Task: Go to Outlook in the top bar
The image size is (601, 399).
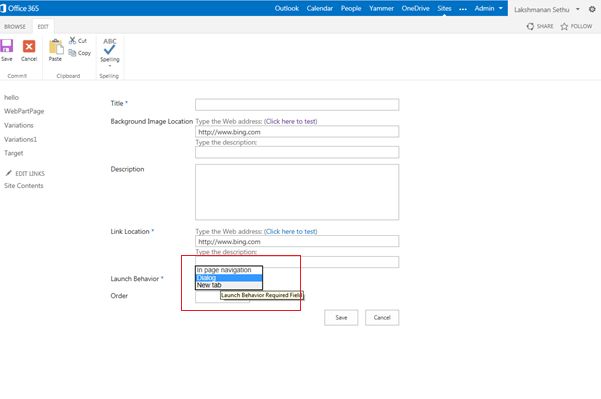Action: (x=287, y=8)
